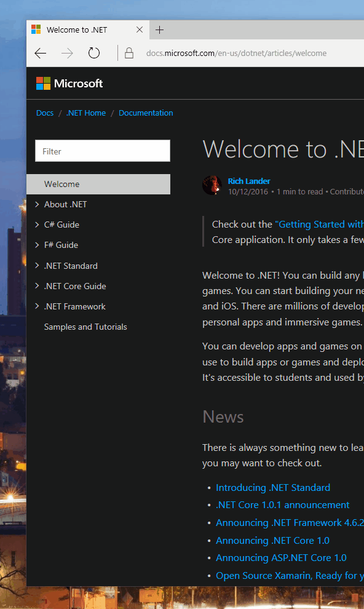The height and width of the screenshot is (609, 364).
Task: Reload the page with refresh icon
Action: coord(94,53)
